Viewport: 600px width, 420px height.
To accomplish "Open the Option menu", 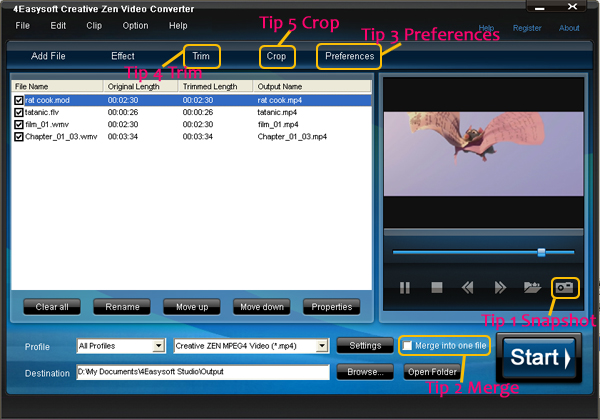I will [x=135, y=26].
